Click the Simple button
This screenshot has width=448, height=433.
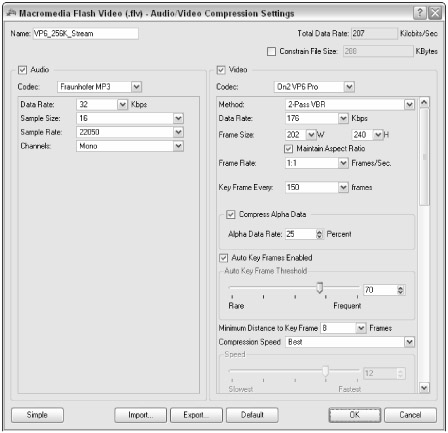pos(37,415)
